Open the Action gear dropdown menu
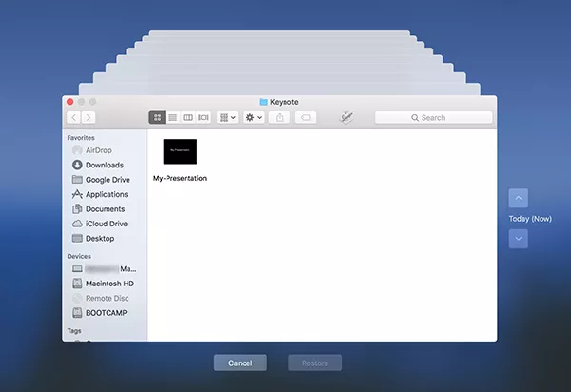Viewport: 571px width, 392px height. pos(254,117)
